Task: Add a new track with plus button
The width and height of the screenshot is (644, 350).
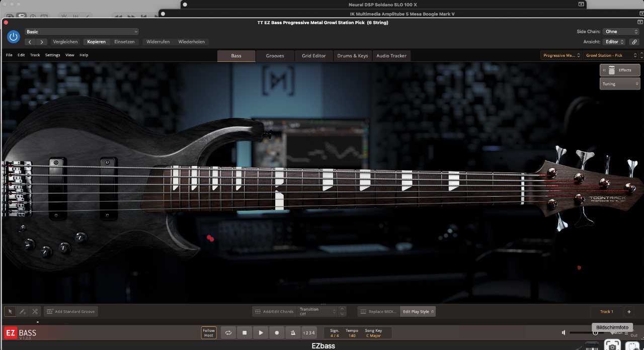Action: [x=629, y=311]
